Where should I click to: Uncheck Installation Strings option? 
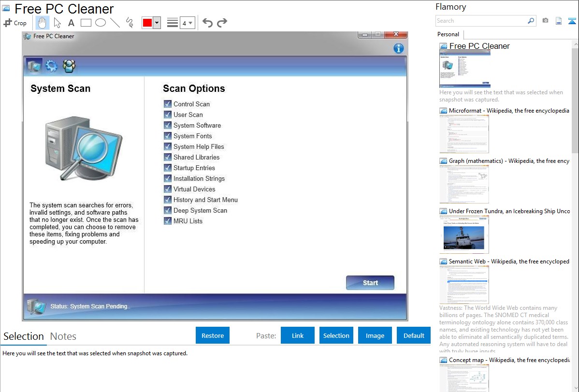coord(168,178)
